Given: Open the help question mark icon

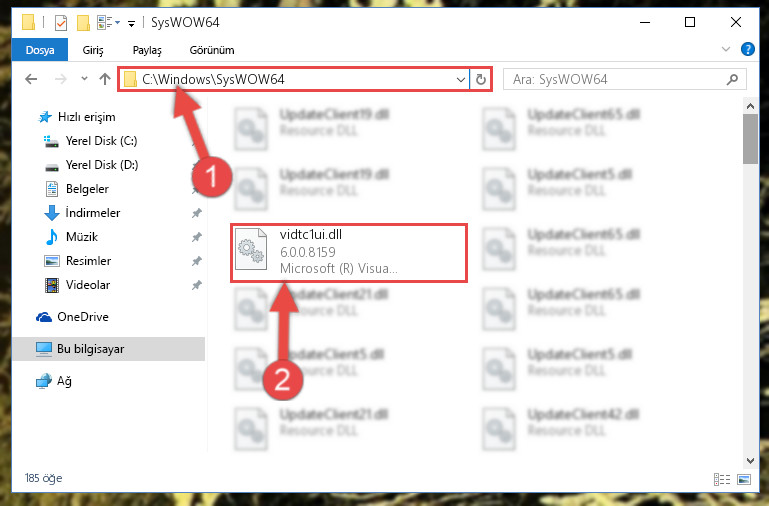Looking at the screenshot, I should tap(747, 50).
